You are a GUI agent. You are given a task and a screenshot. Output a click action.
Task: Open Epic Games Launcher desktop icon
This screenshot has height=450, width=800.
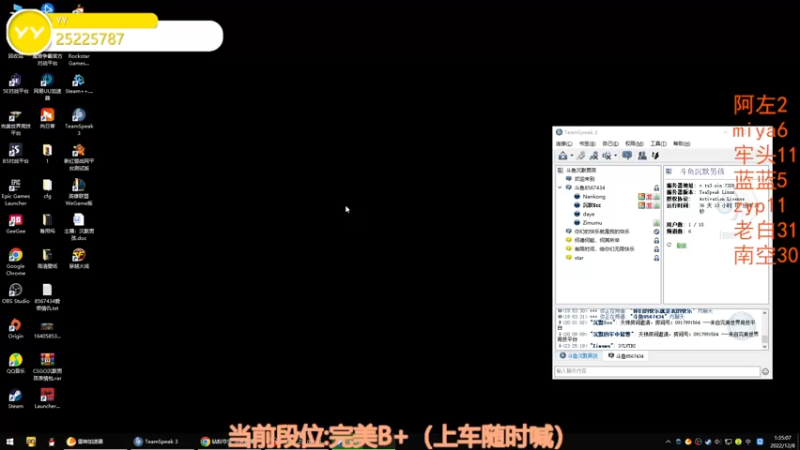[15, 192]
